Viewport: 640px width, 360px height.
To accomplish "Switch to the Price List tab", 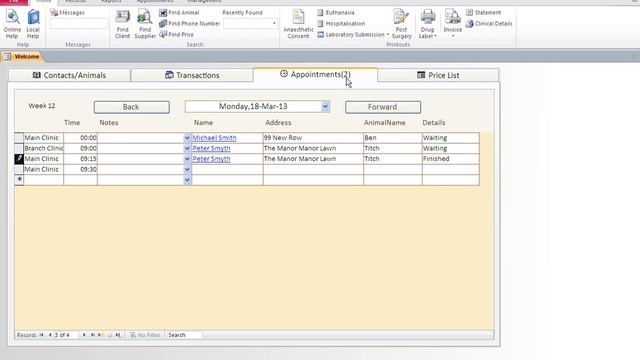I will tap(438, 75).
